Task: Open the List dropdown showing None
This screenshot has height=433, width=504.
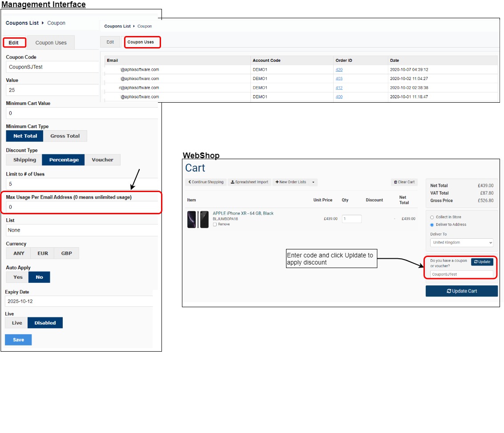Action: coord(82,230)
